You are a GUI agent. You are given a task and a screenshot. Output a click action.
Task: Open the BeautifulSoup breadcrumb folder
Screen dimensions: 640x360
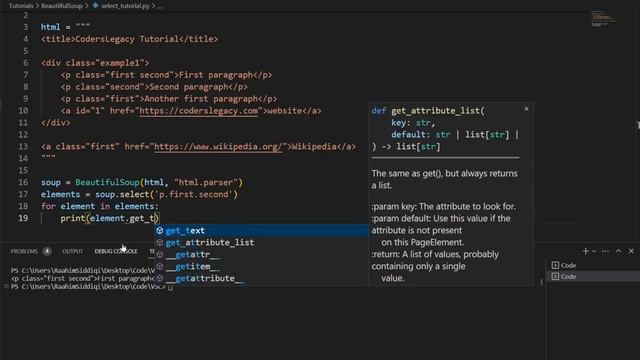[x=62, y=6]
